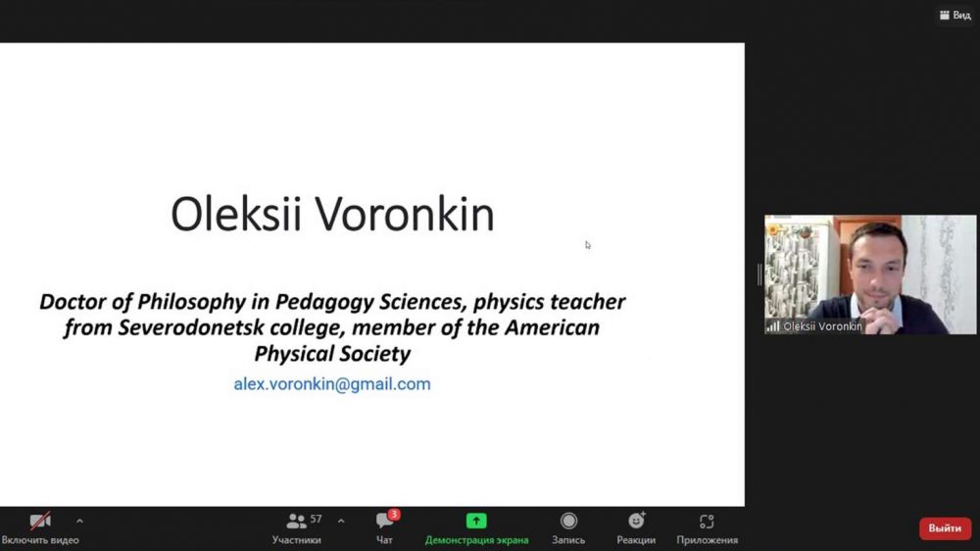Expand the chevron next to Участники
The width and height of the screenshot is (980, 551).
(341, 521)
